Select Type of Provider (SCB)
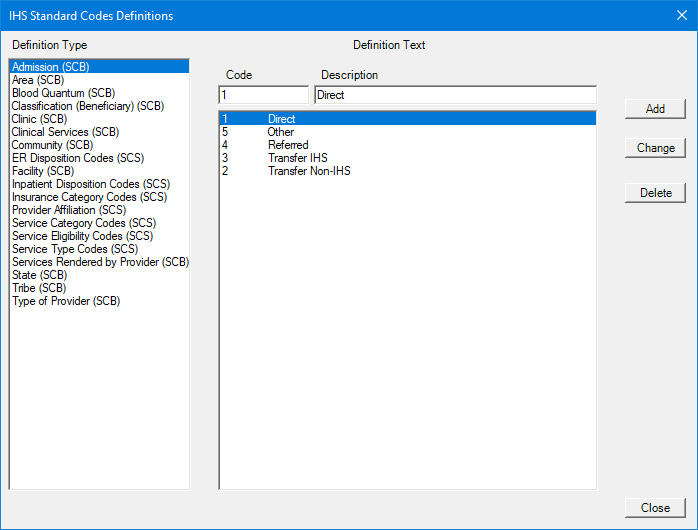 tap(66, 301)
